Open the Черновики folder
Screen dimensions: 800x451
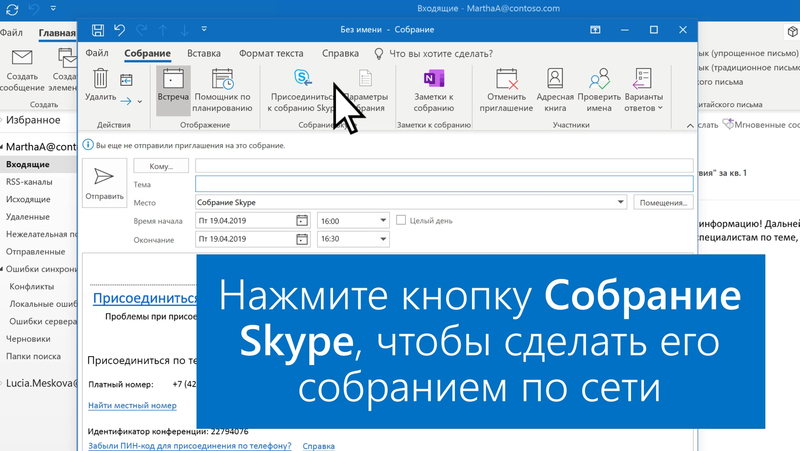pos(28,339)
